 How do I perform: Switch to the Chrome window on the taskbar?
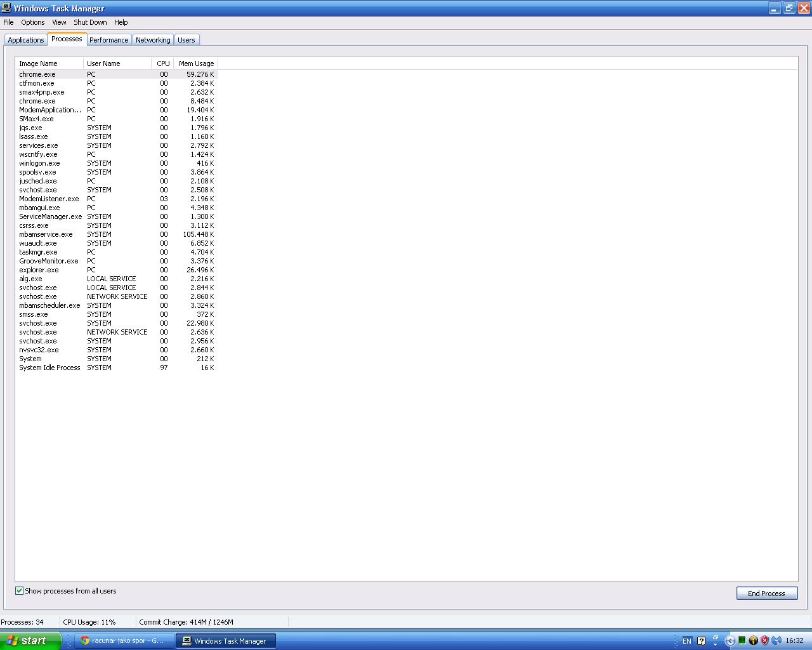point(124,641)
